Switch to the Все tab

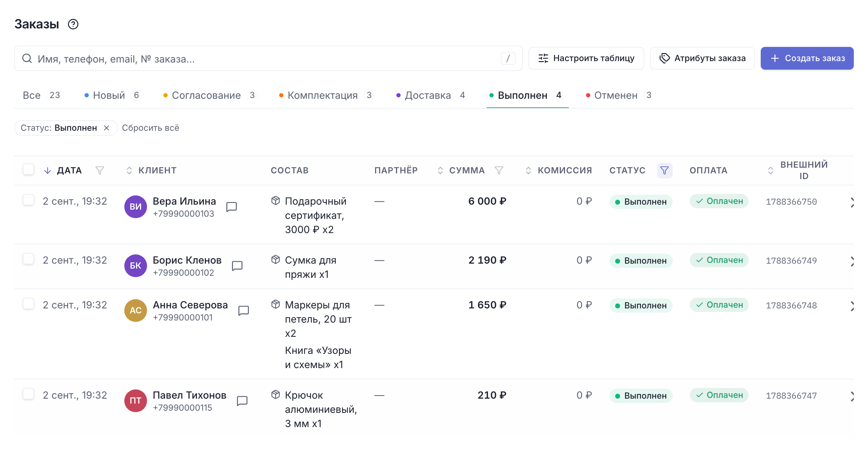41,95
